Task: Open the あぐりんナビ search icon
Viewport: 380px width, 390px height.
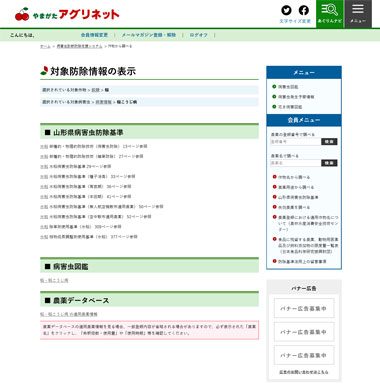Action: pos(330,14)
